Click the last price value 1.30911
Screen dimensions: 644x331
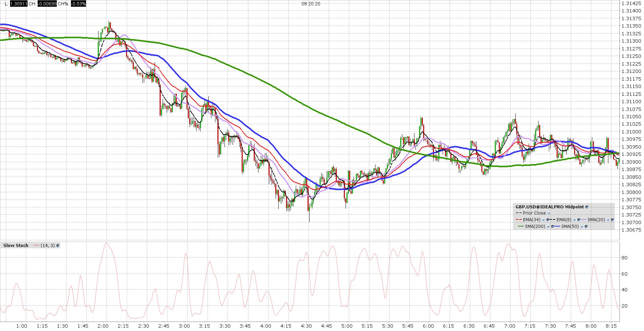[x=18, y=4]
